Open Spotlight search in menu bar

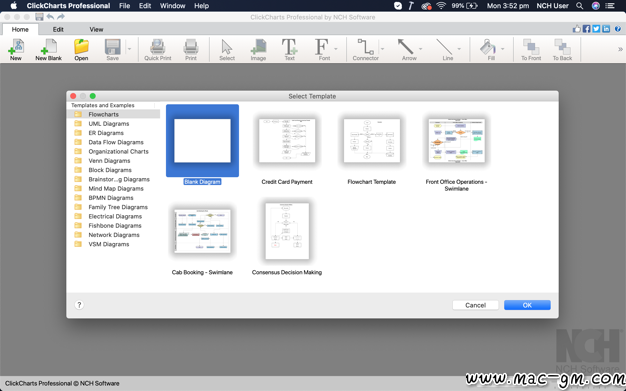(x=580, y=6)
